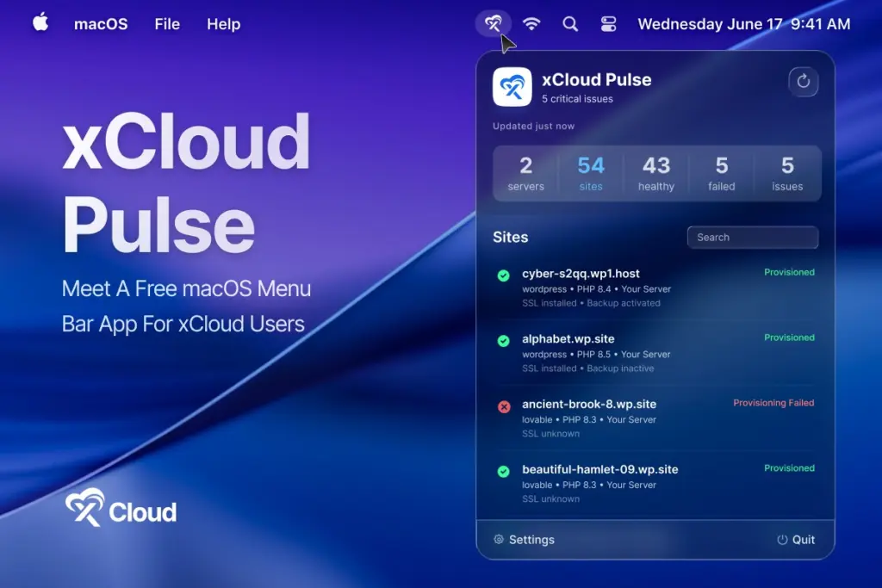The width and height of the screenshot is (882, 588).
Task: Open the Apple menu
Action: pos(40,23)
